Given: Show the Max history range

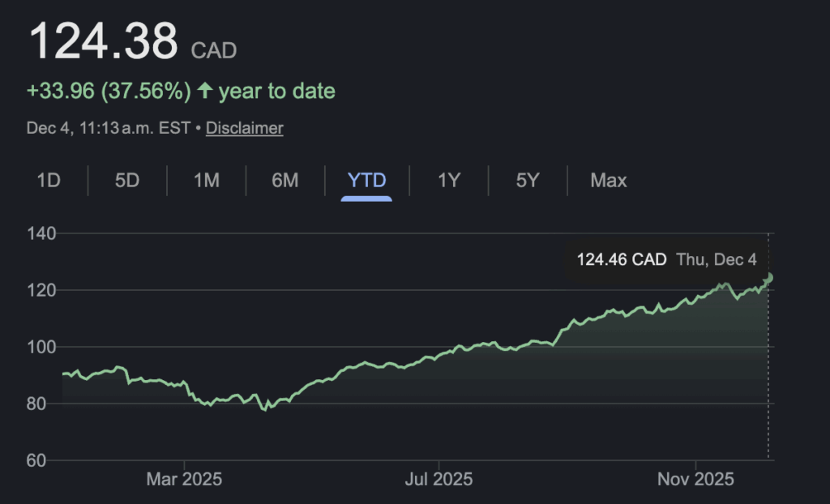Looking at the screenshot, I should [608, 180].
